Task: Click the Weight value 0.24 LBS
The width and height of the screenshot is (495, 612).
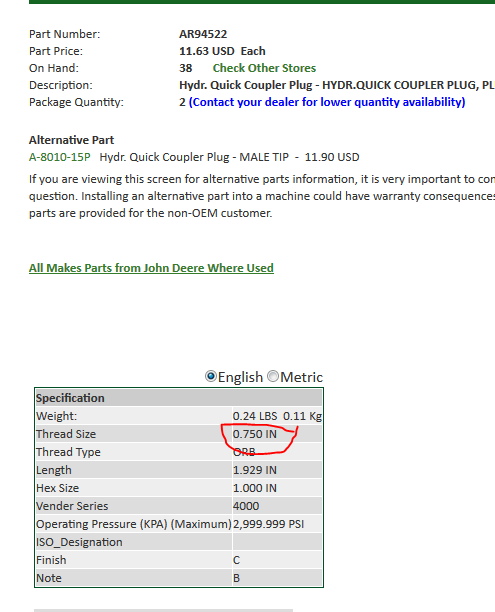Action: (255, 416)
